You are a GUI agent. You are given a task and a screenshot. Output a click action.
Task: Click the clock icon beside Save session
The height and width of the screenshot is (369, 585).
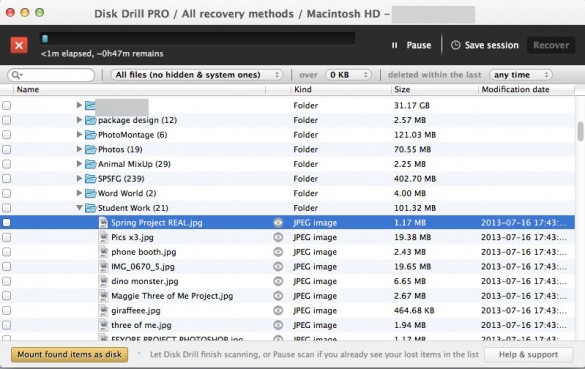click(455, 45)
